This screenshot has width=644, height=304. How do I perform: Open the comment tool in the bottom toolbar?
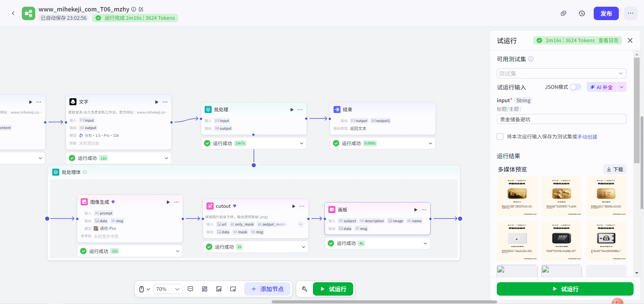coord(190,289)
